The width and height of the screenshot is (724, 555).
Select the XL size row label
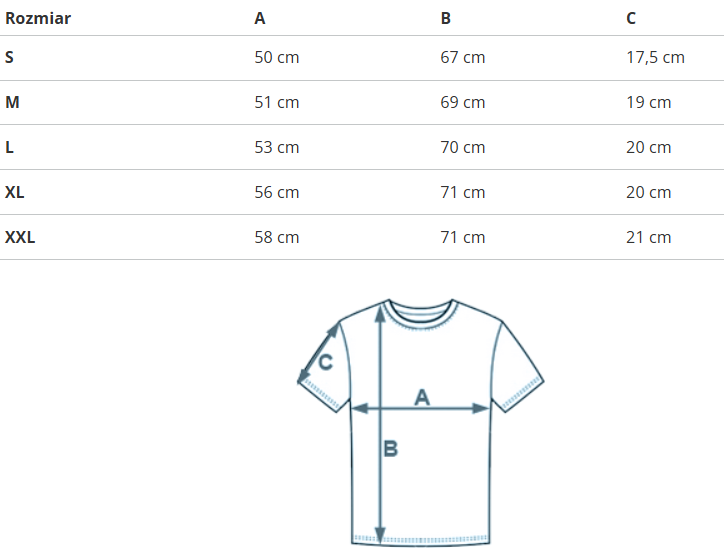15,192
